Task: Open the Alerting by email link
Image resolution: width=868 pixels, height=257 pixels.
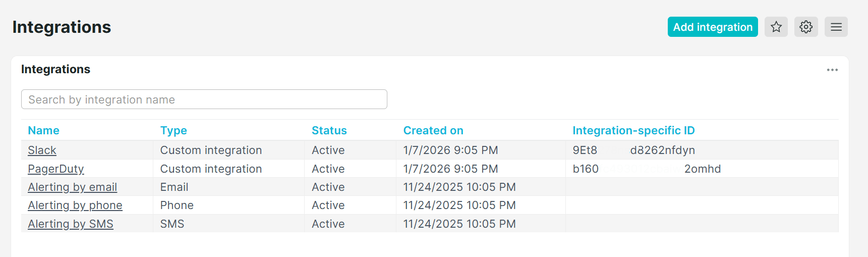Action: 72,187
